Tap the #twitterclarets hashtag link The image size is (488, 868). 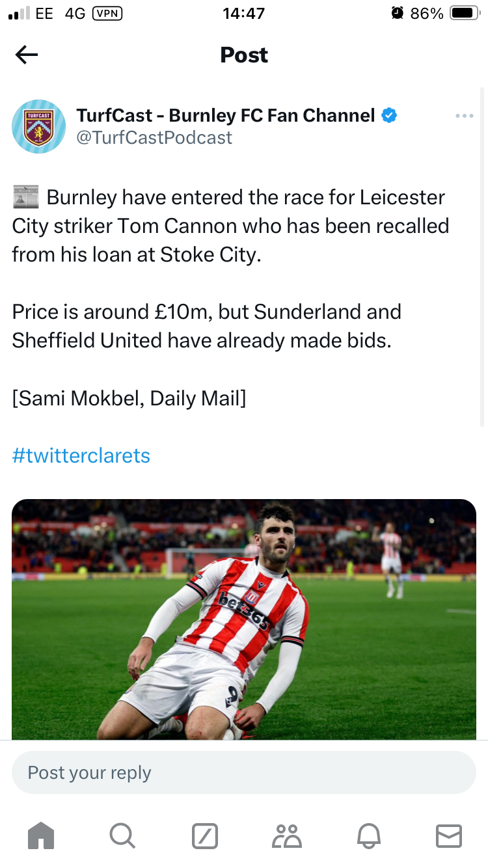[x=81, y=455]
